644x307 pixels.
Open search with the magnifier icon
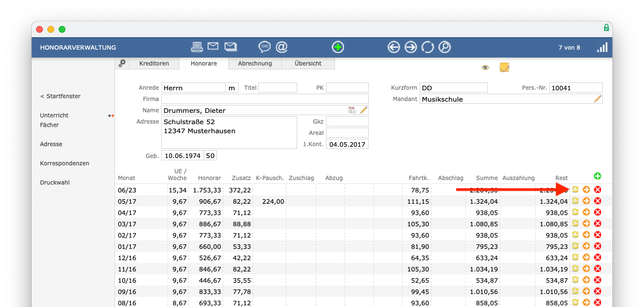[x=444, y=47]
